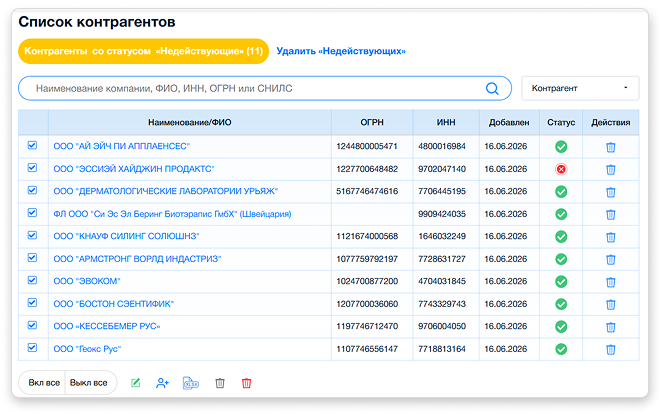Remove ООО "ДЕРМАТОЛОГИЧЕСКИЕ ЛАБОРАТОРИИ УРЬЯЖ" via trash icon
This screenshot has height=414, width=662.
click(610, 192)
